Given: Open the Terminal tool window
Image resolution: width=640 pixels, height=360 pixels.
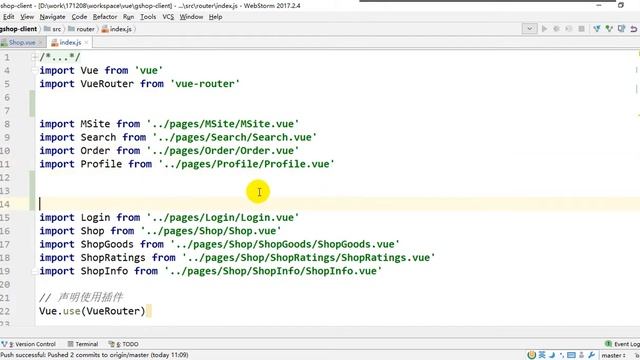Looking at the screenshot, I should pos(83,344).
